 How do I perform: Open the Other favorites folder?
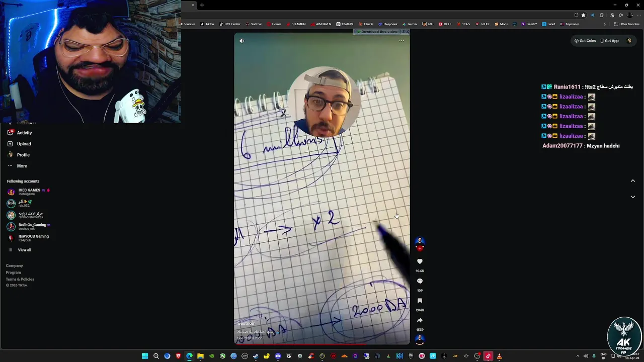[x=626, y=24]
